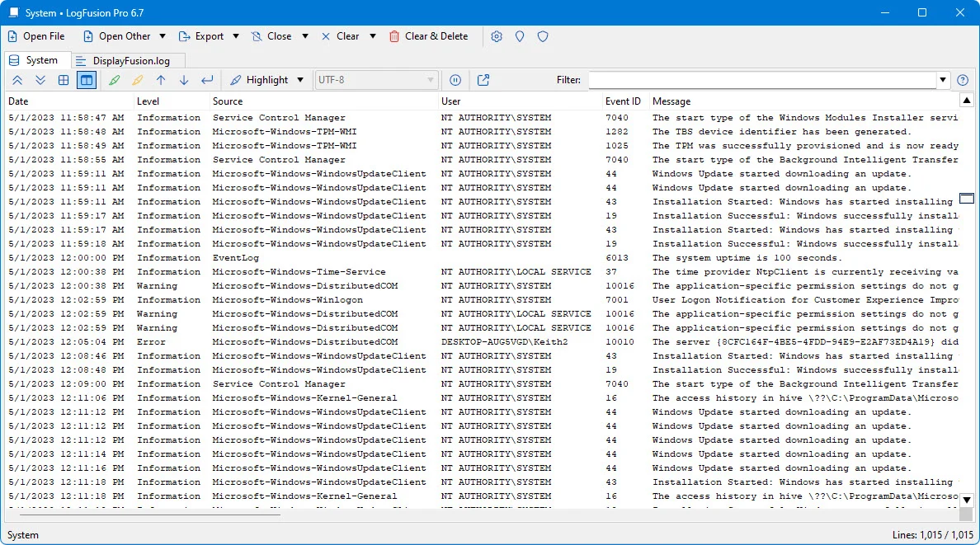Toggle the grid view button
Image resolution: width=980 pixels, height=545 pixels.
[64, 80]
